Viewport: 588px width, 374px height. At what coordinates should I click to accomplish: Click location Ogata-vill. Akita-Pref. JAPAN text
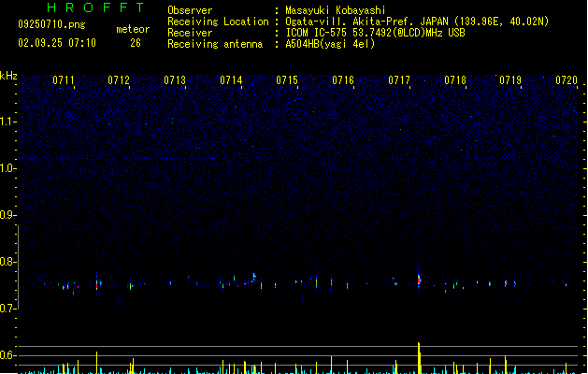pyautogui.click(x=417, y=22)
